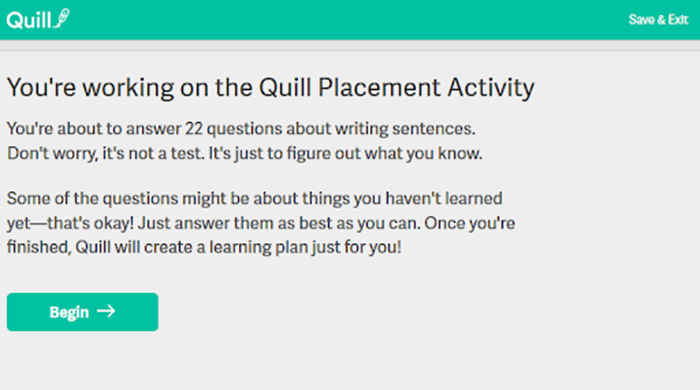700x390 pixels.
Task: Click the "22 questions" sentence
Action: point(241,129)
